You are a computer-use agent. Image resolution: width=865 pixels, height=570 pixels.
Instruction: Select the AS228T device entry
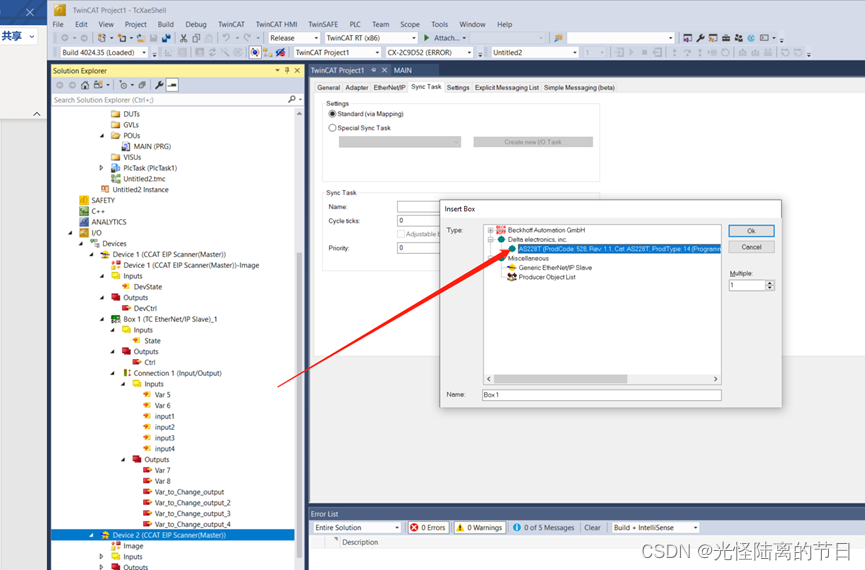point(619,249)
